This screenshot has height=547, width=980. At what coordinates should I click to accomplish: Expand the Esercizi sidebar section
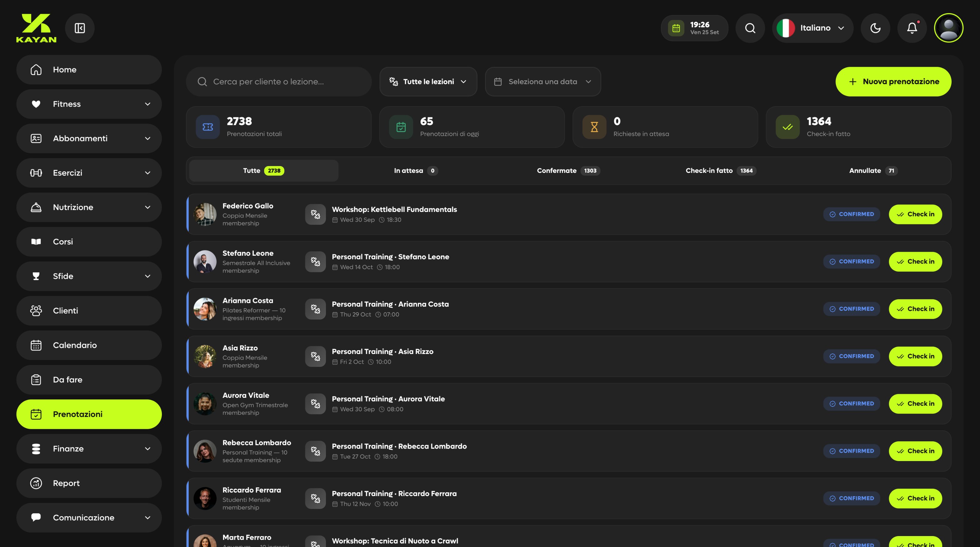pyautogui.click(x=89, y=173)
